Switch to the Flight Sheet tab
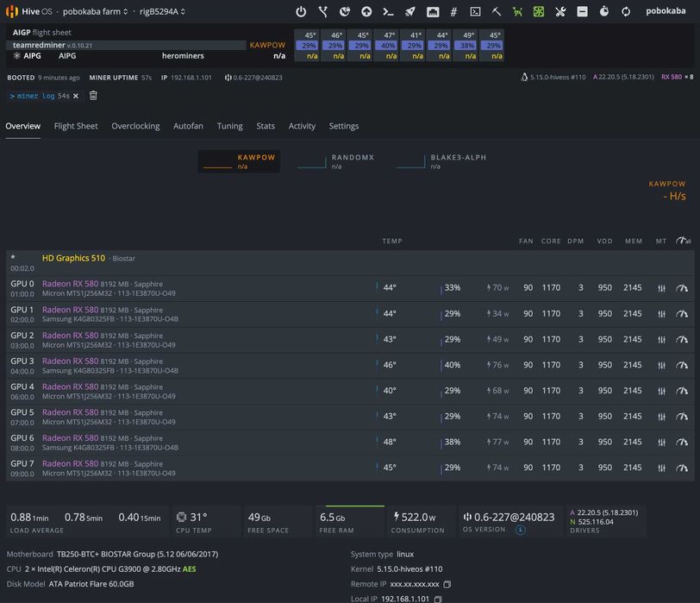The height and width of the screenshot is (603, 700). click(76, 127)
